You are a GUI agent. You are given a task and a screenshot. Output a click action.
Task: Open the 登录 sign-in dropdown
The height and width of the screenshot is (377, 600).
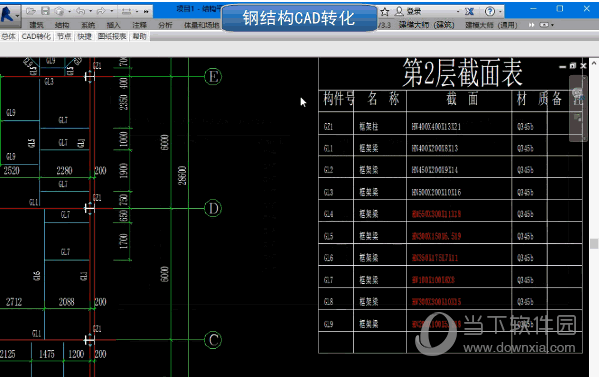458,12
